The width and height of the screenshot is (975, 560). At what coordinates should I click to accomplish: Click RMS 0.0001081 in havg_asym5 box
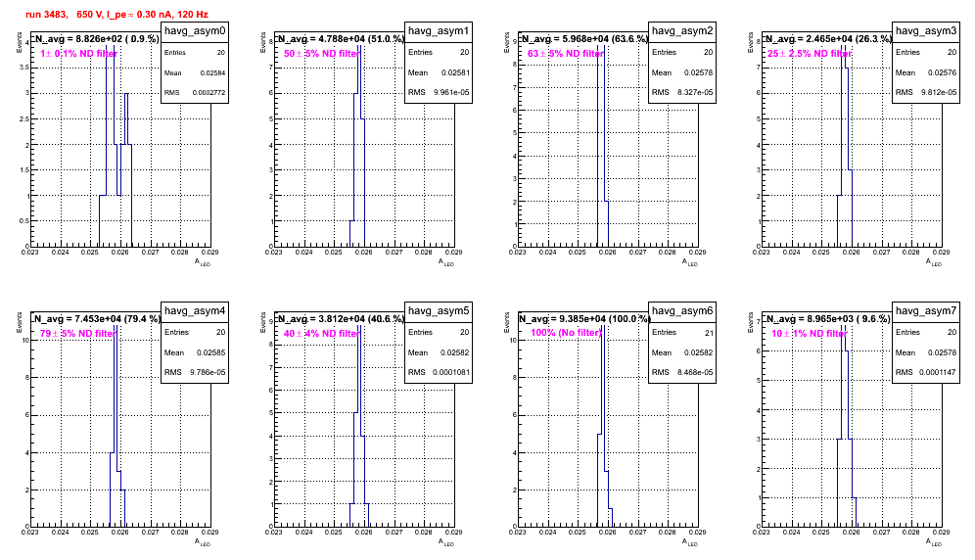click(439, 373)
